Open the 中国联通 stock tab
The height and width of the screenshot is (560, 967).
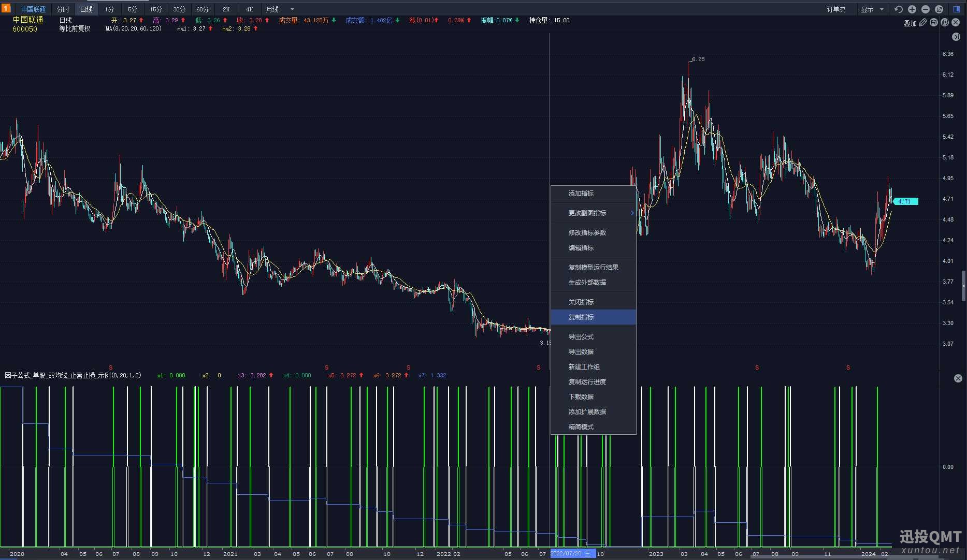(x=33, y=9)
